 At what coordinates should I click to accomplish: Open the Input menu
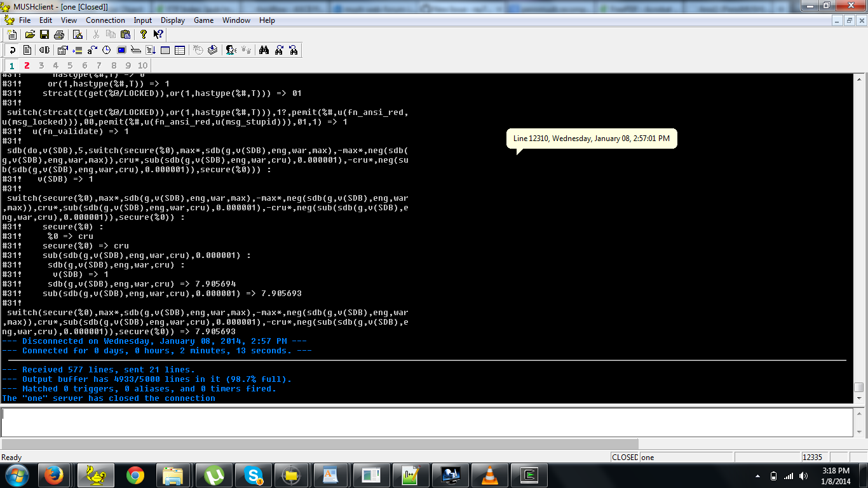(x=143, y=20)
